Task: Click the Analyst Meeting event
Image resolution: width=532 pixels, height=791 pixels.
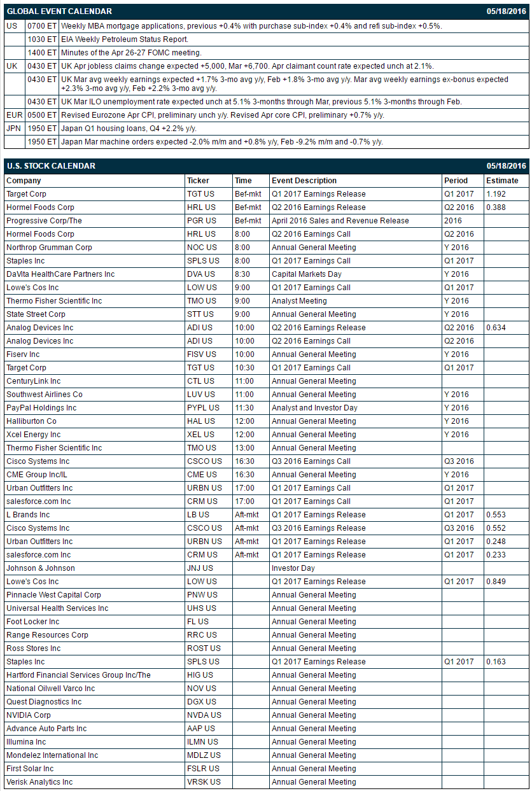Action: (299, 301)
